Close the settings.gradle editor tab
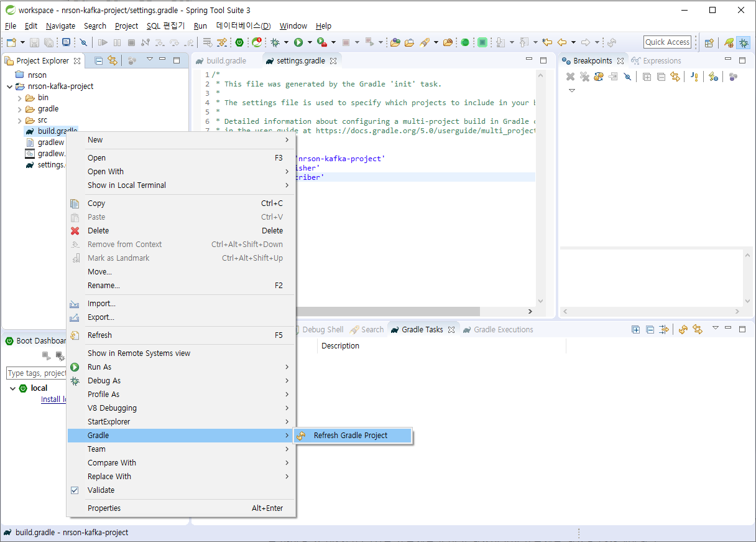Viewport: 756px width, 542px height. pyautogui.click(x=333, y=61)
